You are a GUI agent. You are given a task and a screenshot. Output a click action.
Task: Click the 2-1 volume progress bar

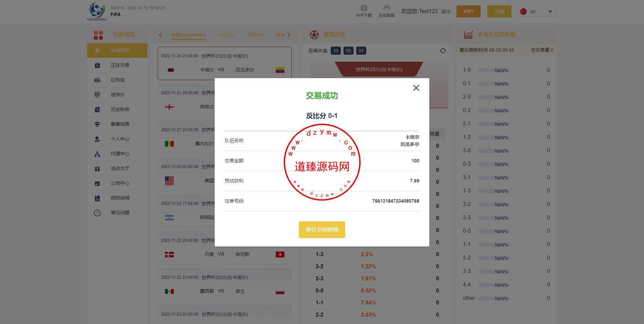(493, 124)
